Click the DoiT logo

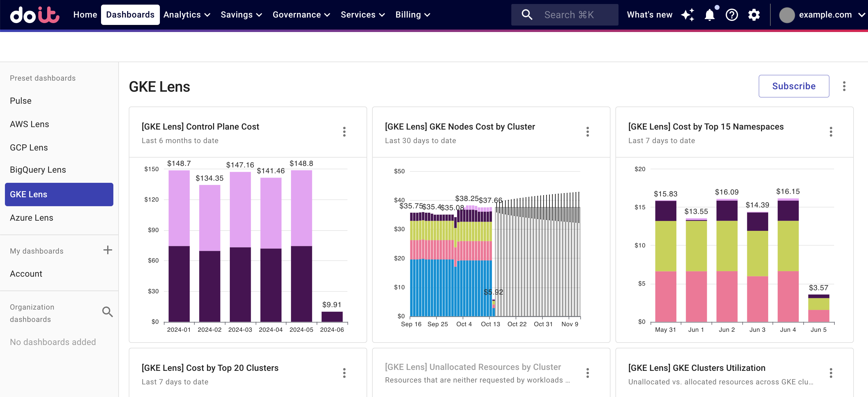coord(35,15)
